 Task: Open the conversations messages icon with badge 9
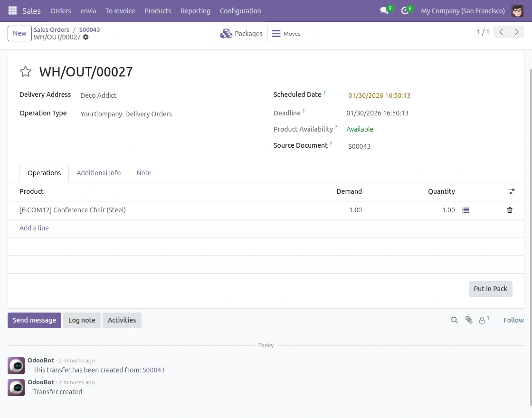point(384,11)
